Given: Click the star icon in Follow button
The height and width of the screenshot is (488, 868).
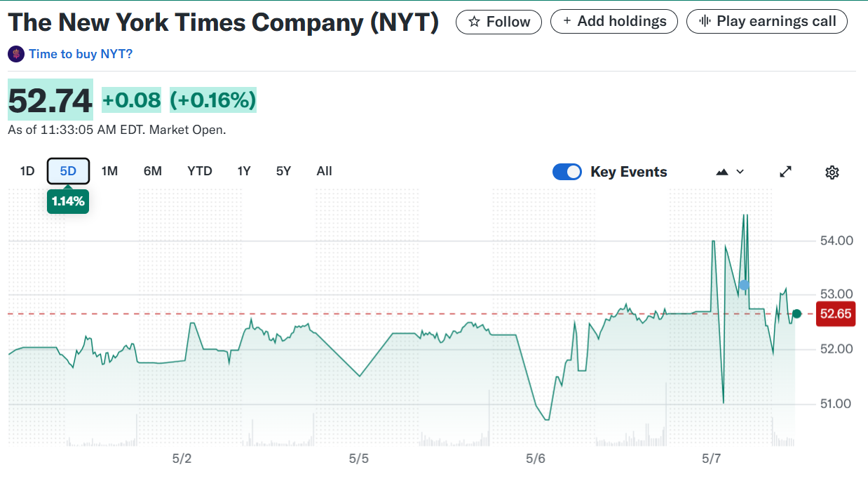Looking at the screenshot, I should pyautogui.click(x=474, y=22).
